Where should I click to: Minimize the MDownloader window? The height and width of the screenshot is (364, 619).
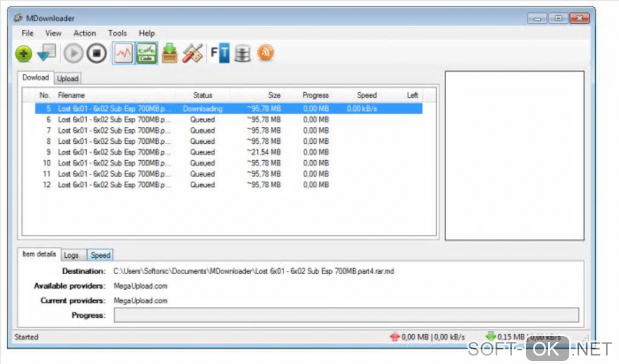tap(537, 18)
